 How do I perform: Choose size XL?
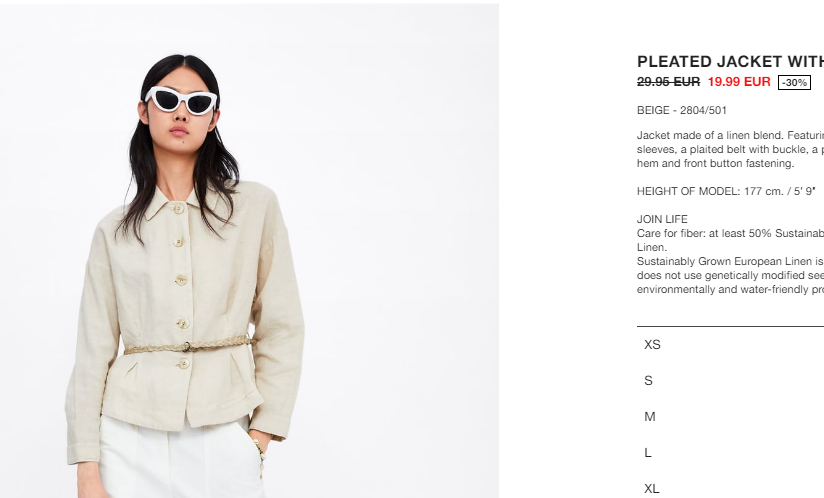point(730,488)
